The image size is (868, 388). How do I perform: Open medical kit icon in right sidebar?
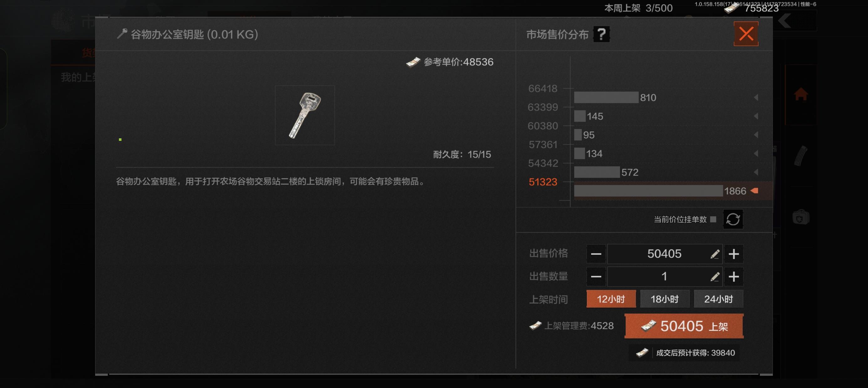click(x=801, y=217)
